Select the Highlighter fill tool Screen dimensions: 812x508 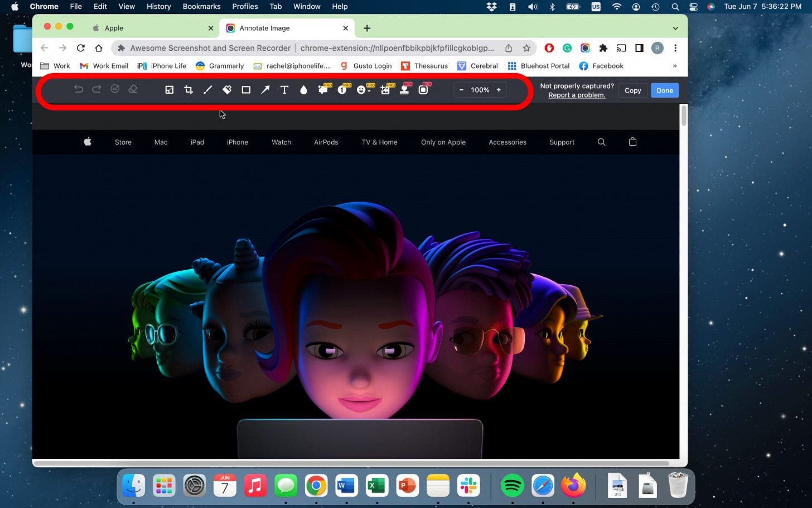227,90
